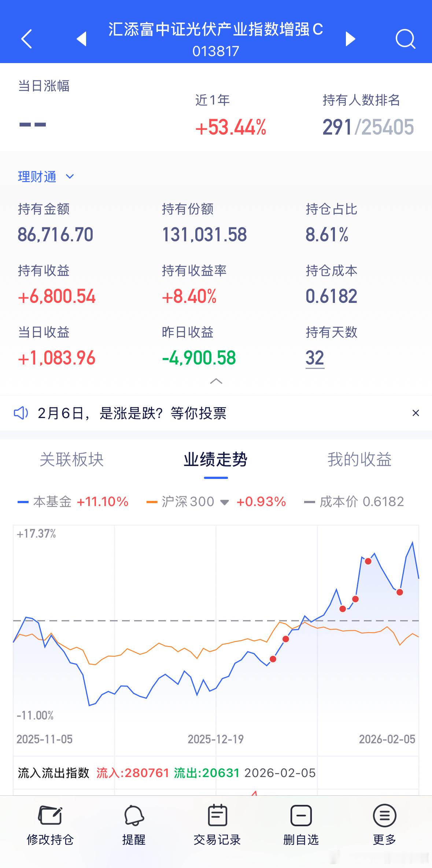Tap 持有份额 value 131,031.58

click(204, 235)
